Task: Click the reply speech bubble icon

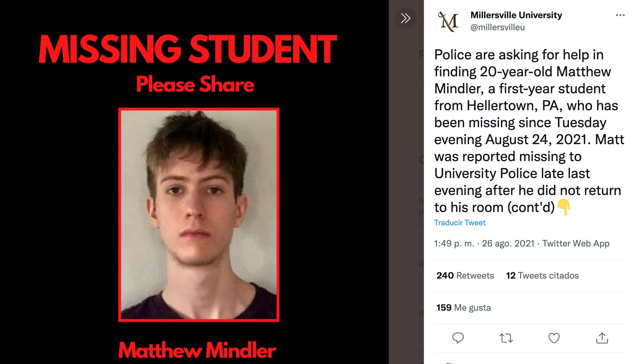Action: click(x=458, y=338)
